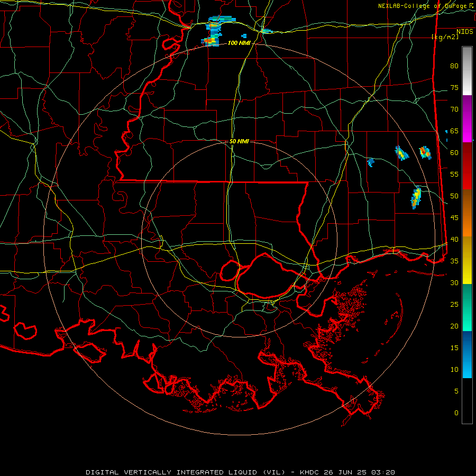
Task: Click the 45 value on color scale
Action: (454, 218)
